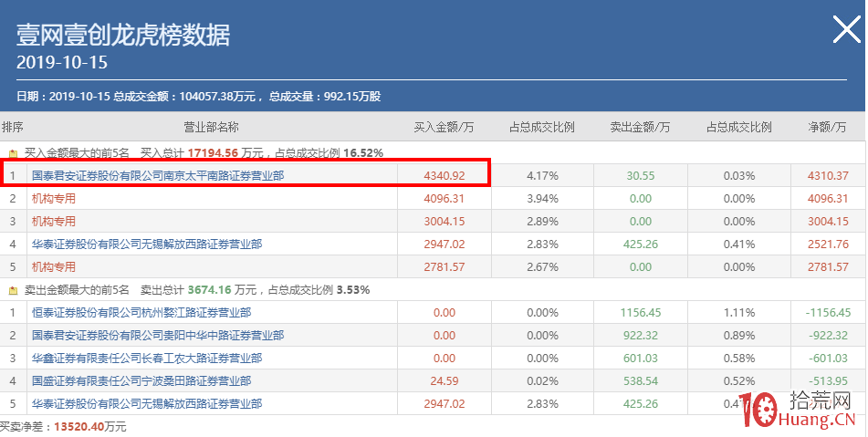Open 国泰君安证券南京太平南路证券营业部 link
The image size is (868, 437).
tap(158, 175)
